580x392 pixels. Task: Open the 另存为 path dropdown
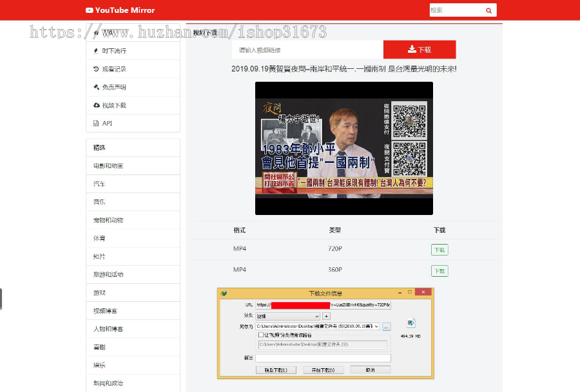coord(376,326)
